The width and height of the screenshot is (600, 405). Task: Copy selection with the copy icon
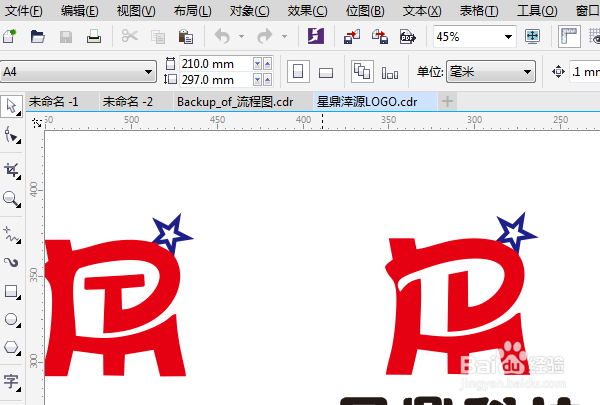coord(158,37)
